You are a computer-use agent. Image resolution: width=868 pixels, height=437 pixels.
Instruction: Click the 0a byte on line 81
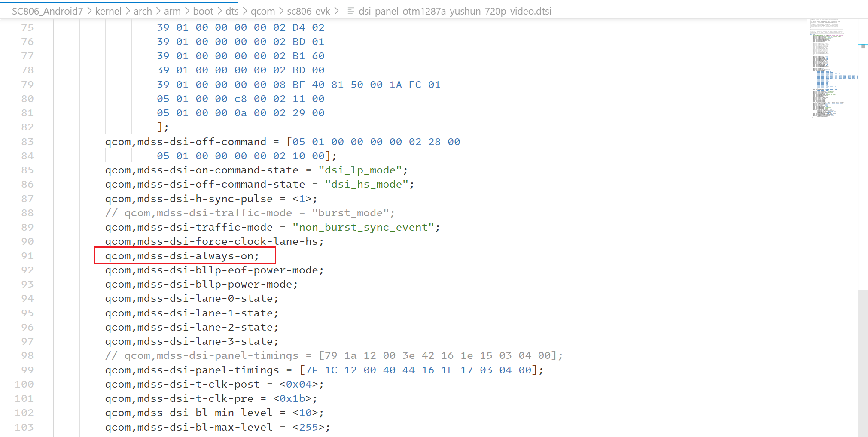241,113
